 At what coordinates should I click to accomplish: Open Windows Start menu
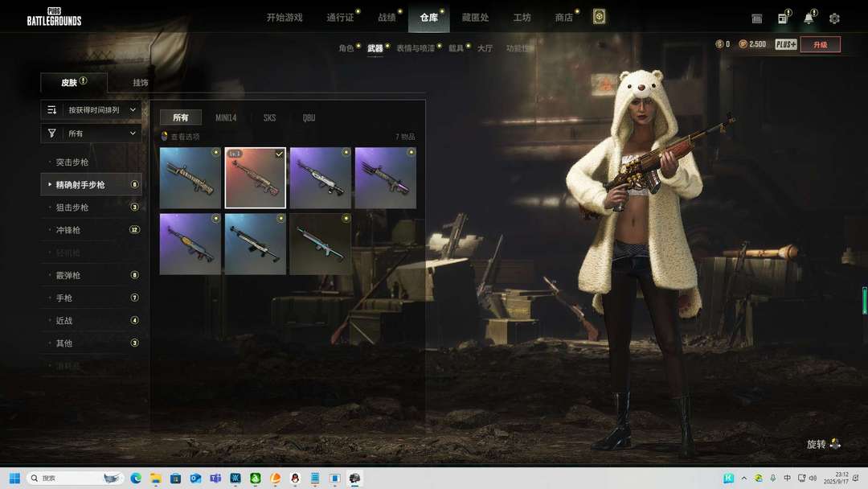(15, 478)
